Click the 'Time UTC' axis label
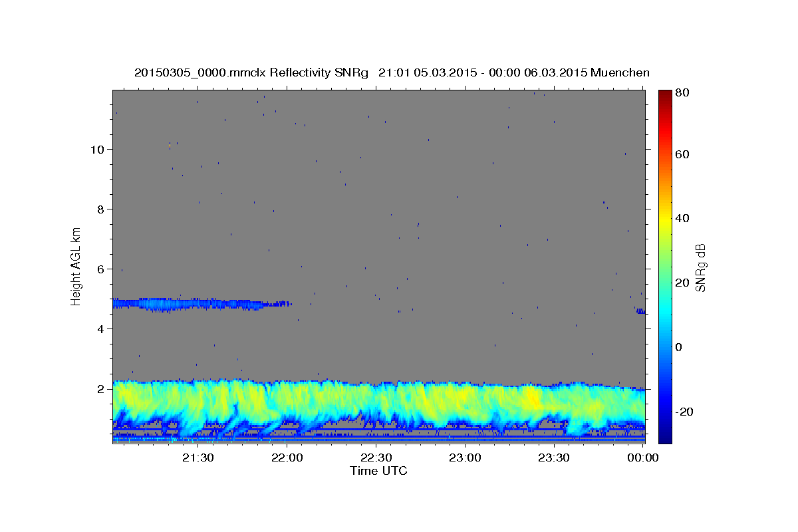The image size is (798, 532). pyautogui.click(x=378, y=471)
